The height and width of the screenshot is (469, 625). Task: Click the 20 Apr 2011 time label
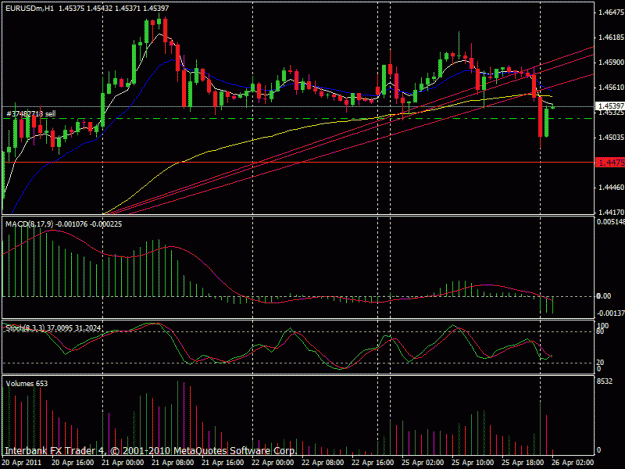(22, 463)
